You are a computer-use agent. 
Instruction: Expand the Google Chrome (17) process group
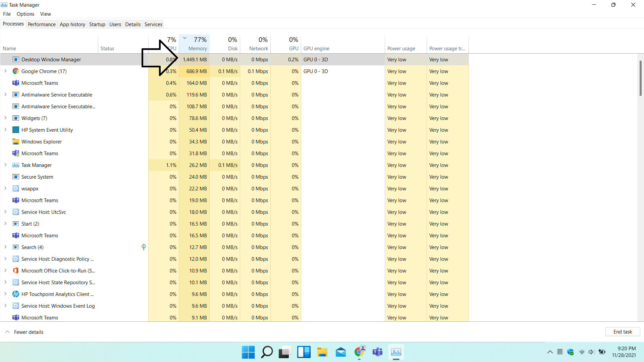(x=5, y=71)
